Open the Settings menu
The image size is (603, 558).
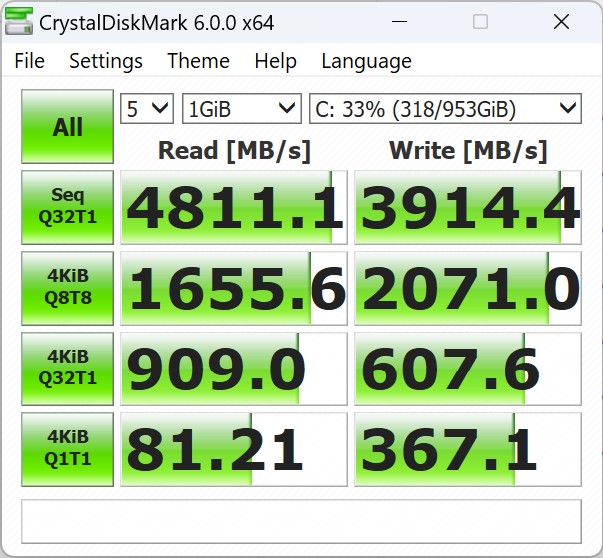point(106,61)
